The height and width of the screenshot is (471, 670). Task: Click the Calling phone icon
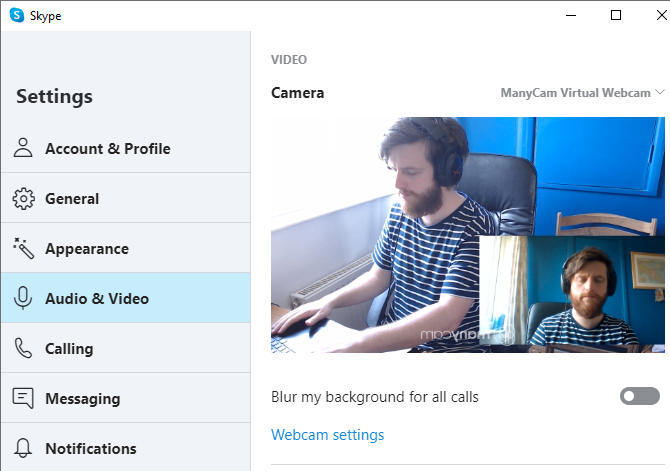point(23,349)
